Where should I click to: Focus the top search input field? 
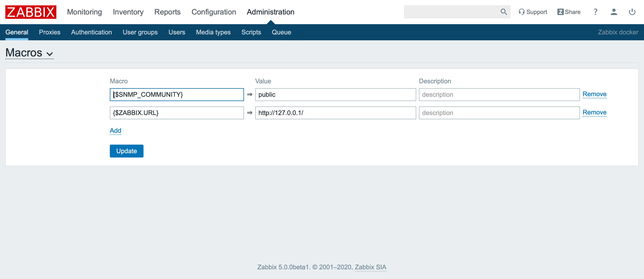(x=451, y=12)
